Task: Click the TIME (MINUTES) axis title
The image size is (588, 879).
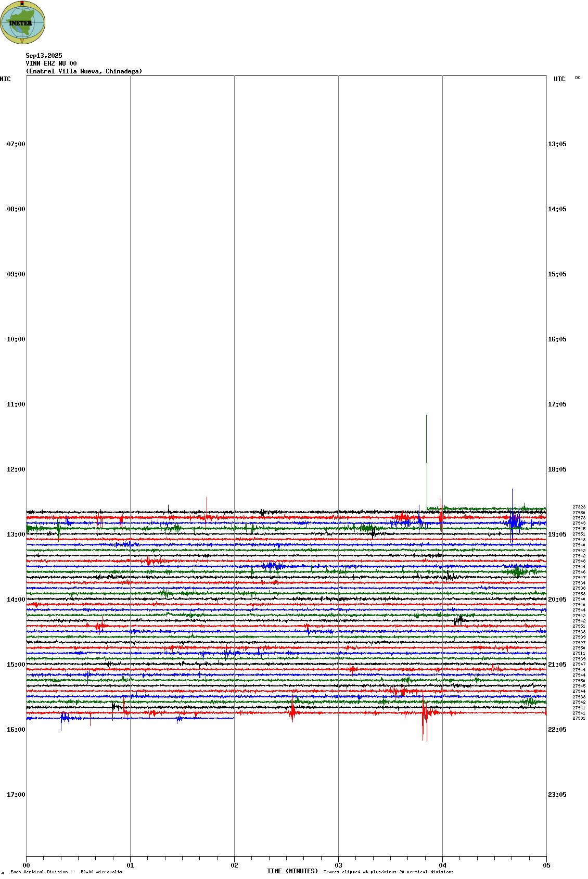Action: [292, 871]
